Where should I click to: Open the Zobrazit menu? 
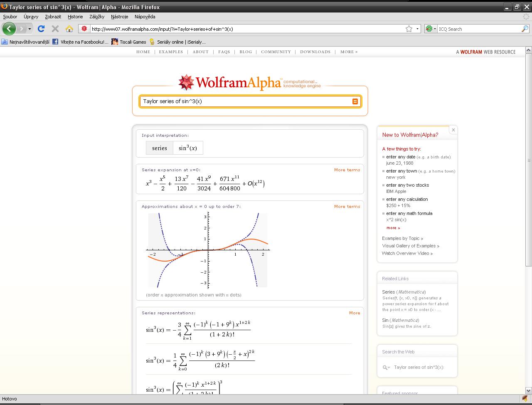[53, 17]
